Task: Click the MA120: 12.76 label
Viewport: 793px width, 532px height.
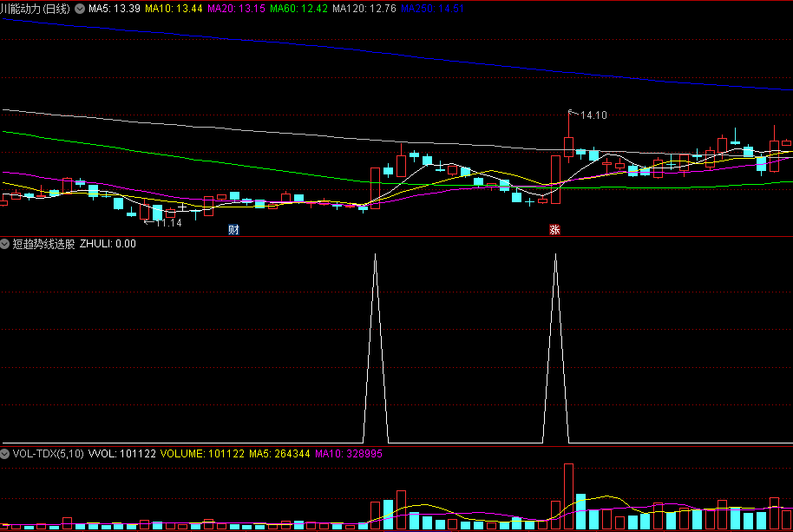Action: pos(364,9)
